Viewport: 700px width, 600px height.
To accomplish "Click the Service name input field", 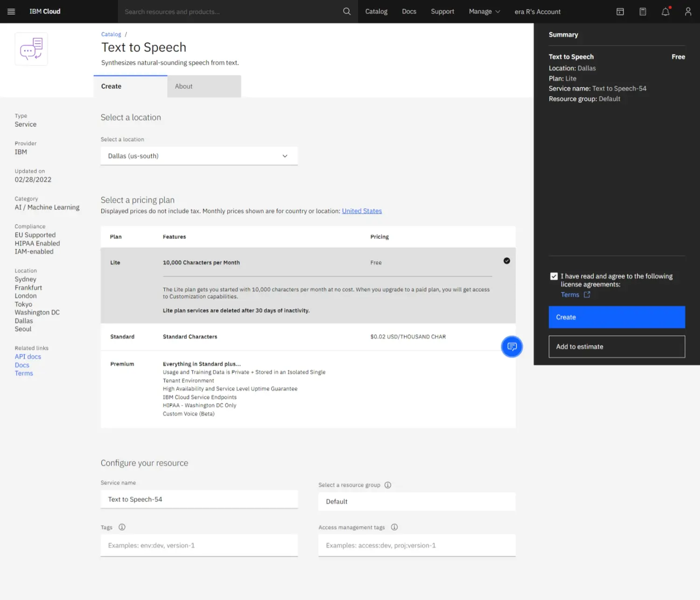I will click(199, 499).
